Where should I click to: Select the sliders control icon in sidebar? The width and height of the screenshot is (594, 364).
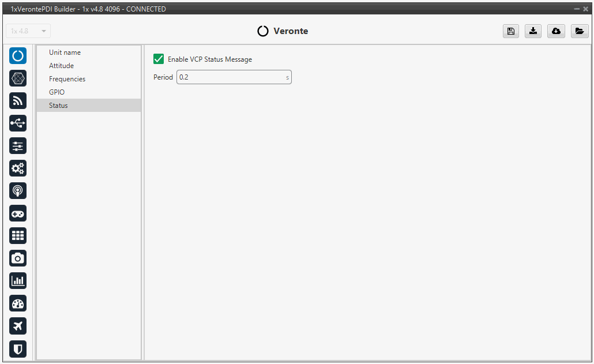[18, 145]
